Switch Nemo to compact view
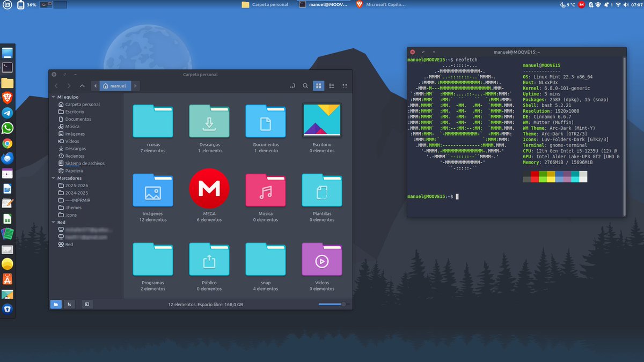The height and width of the screenshot is (362, 644). click(344, 85)
